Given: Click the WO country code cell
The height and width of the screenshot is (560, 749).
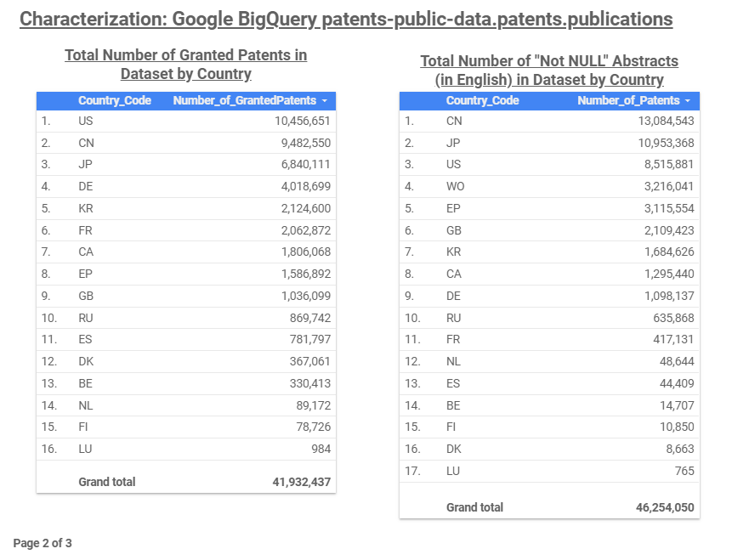Looking at the screenshot, I should point(455,186).
